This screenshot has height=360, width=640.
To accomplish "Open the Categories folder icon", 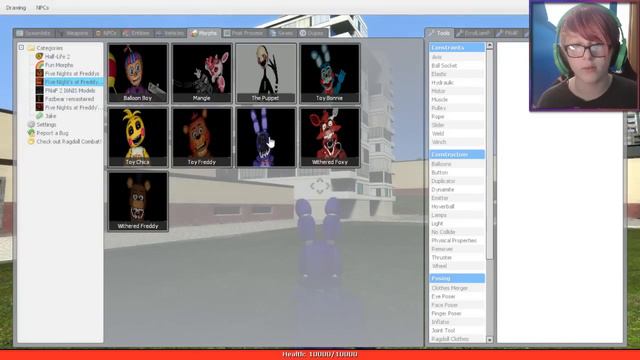I will coord(31,48).
